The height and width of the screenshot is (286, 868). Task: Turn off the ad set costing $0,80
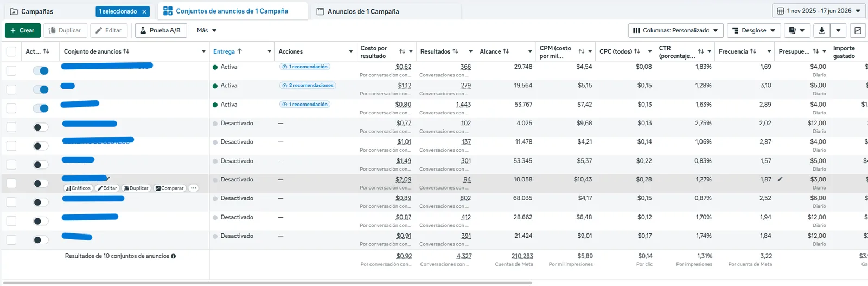pos(41,108)
